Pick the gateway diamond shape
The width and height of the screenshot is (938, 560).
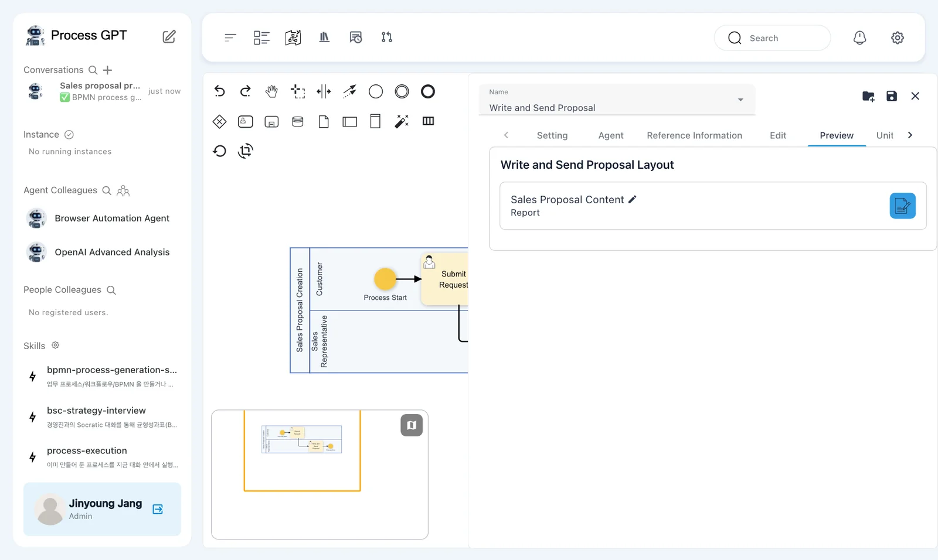coord(219,122)
